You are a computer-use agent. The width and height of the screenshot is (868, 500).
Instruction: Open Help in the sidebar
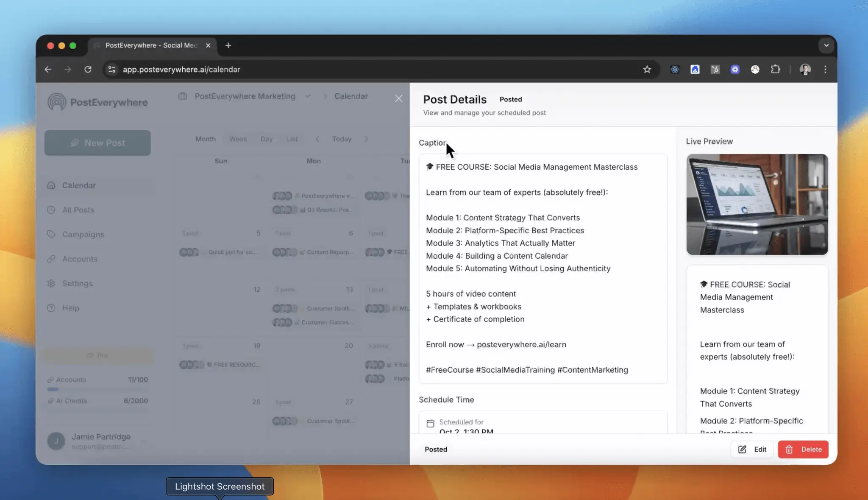click(x=97, y=308)
